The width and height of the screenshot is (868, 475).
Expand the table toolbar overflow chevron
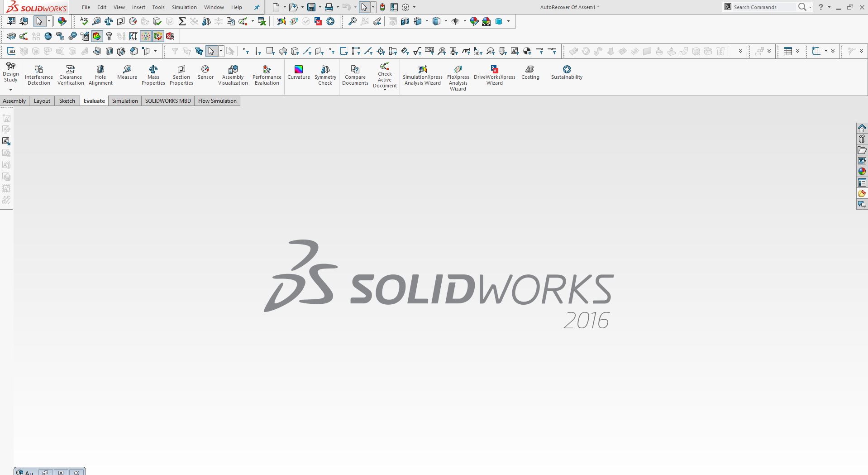(797, 51)
